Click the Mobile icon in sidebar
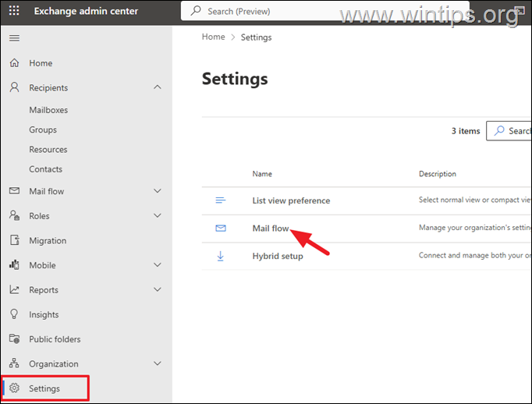 tap(14, 264)
